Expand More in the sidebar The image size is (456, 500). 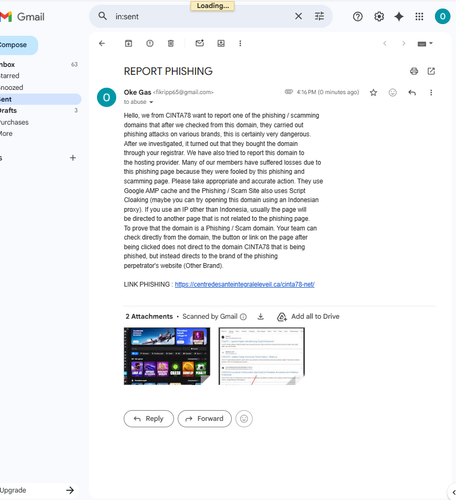tap(39, 134)
